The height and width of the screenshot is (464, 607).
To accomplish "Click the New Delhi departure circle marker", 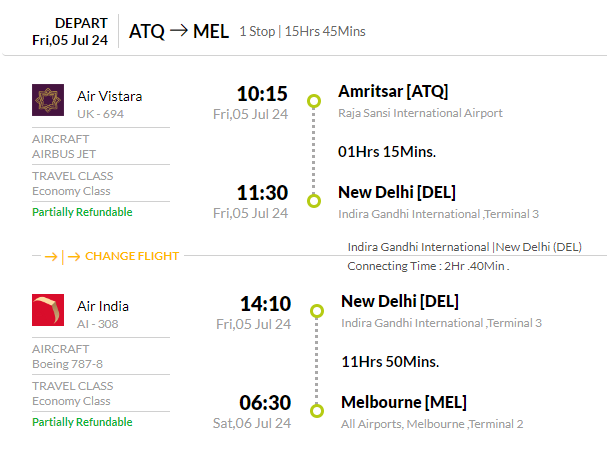I will point(317,311).
